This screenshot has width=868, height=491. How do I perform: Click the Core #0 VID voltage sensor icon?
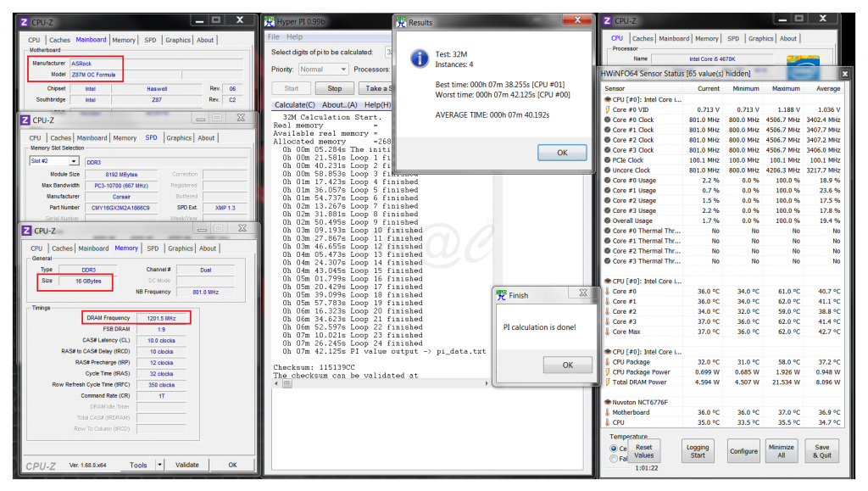pyautogui.click(x=607, y=109)
